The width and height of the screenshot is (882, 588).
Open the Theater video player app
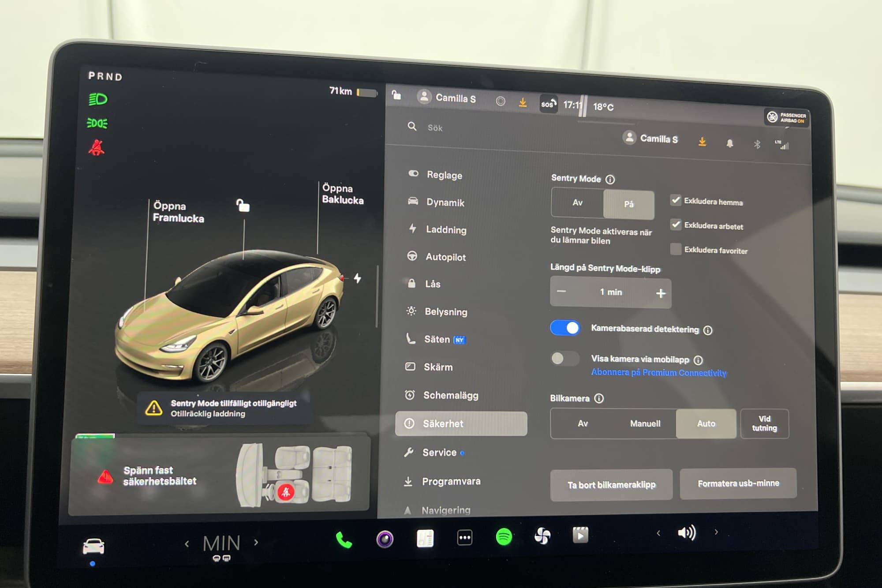pos(580,535)
